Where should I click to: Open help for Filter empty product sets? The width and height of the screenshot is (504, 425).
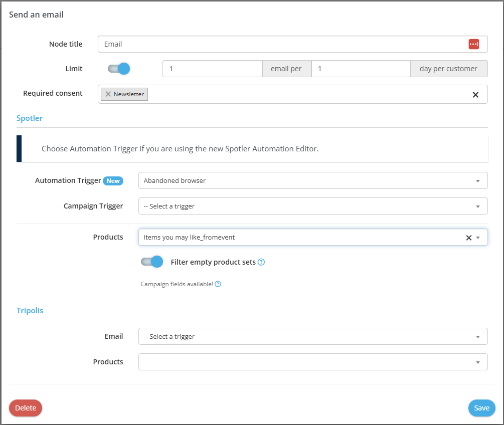click(x=261, y=262)
